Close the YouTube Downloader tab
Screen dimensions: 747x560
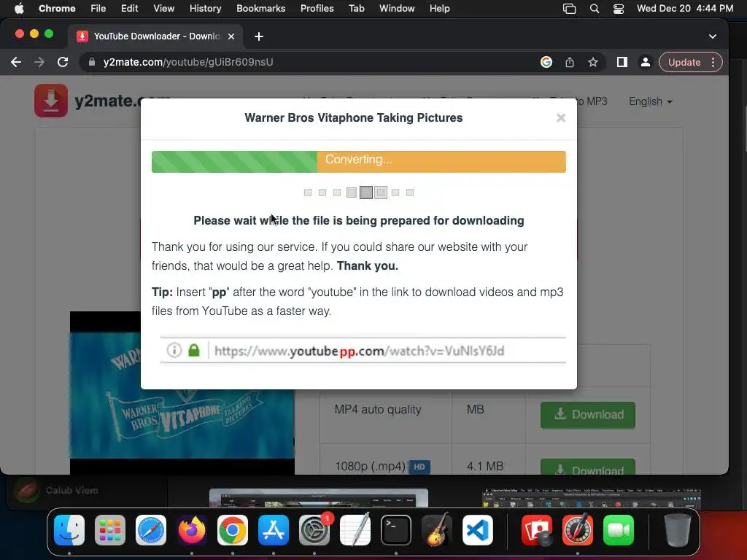tap(231, 36)
